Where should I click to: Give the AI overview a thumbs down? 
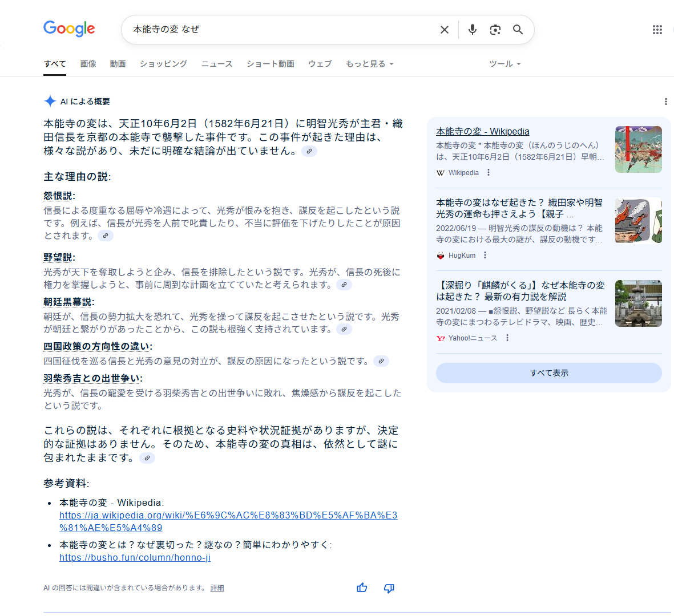point(389,588)
